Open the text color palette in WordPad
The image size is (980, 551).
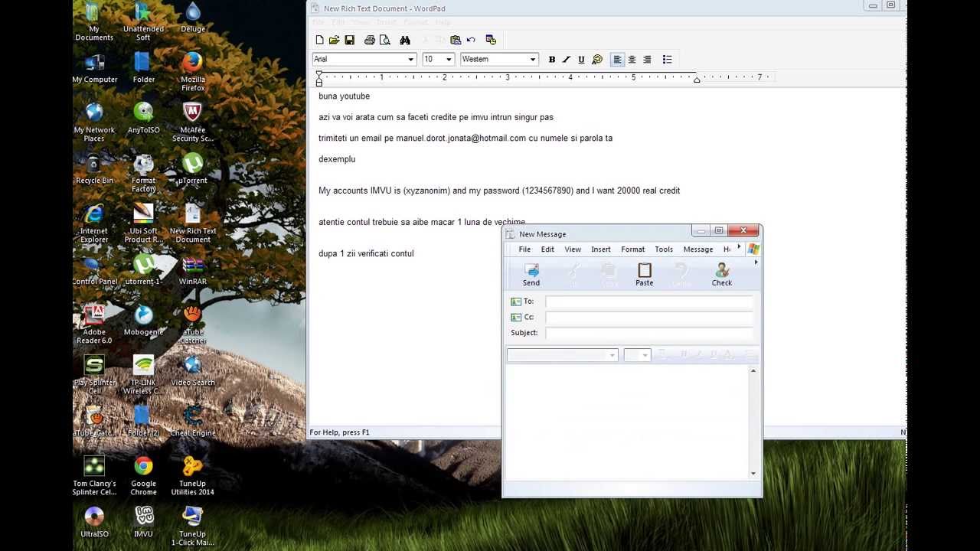tap(597, 60)
